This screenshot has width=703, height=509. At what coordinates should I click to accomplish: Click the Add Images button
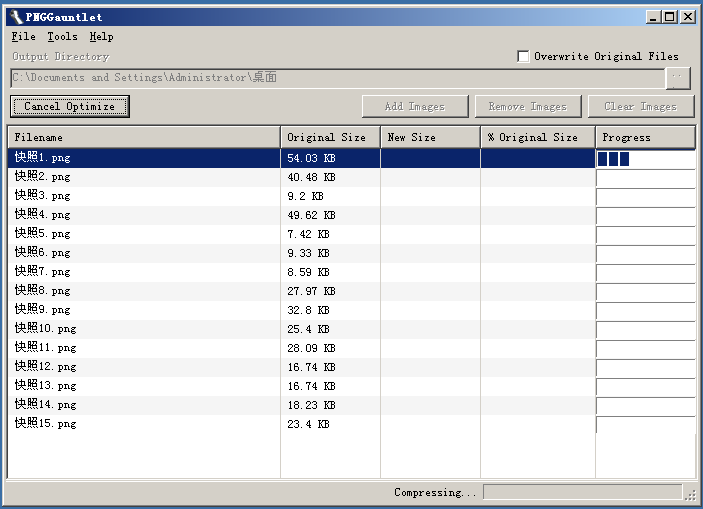coord(415,106)
